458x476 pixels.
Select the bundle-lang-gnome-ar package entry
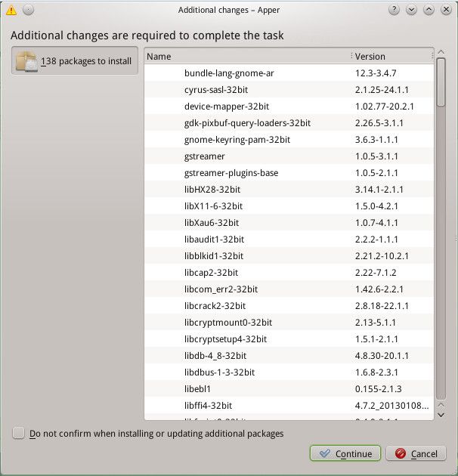(x=227, y=73)
